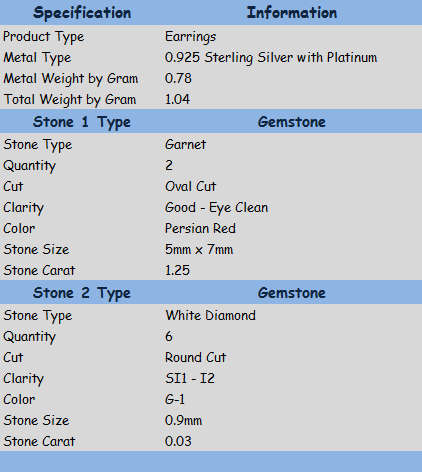Click the Oval Cut value
This screenshot has width=422, height=472.
[190, 186]
